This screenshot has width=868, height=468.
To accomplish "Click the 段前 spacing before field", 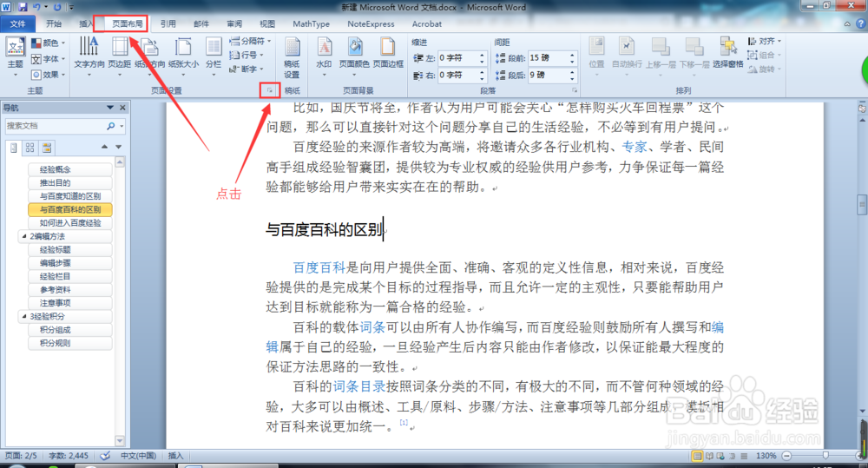I will (x=548, y=58).
